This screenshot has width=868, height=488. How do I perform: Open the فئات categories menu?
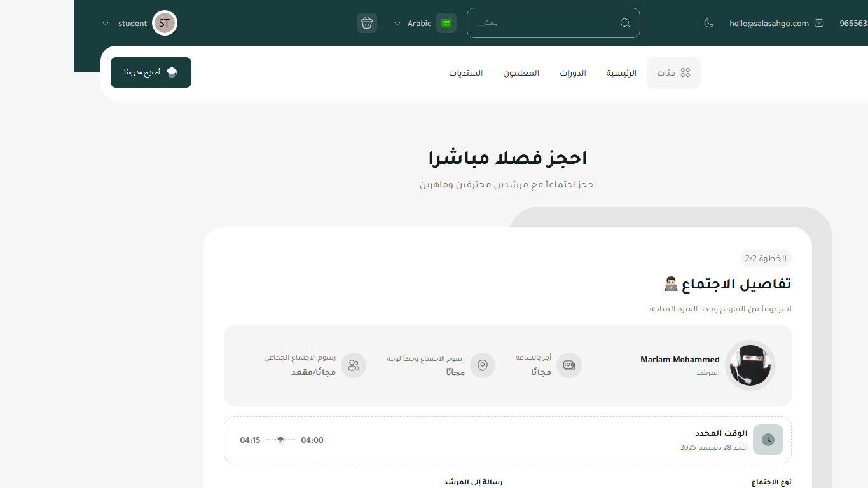pyautogui.click(x=673, y=73)
